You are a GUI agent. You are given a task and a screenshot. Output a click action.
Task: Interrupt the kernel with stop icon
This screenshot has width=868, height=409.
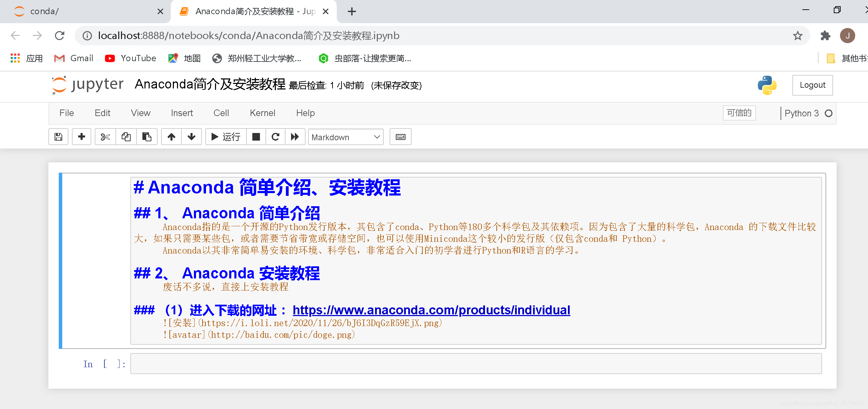(256, 137)
